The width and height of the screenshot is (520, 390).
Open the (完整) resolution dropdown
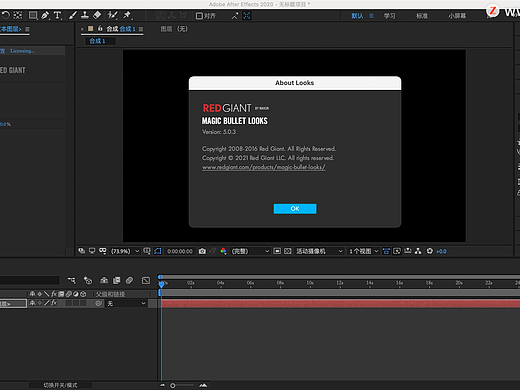coord(250,251)
